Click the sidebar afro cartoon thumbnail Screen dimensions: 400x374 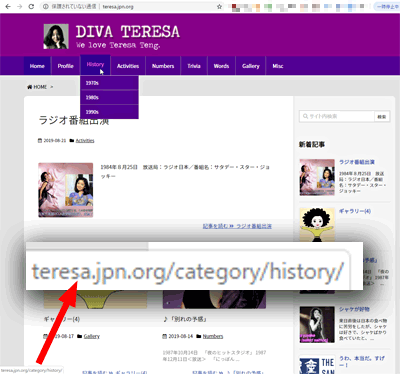317,225
